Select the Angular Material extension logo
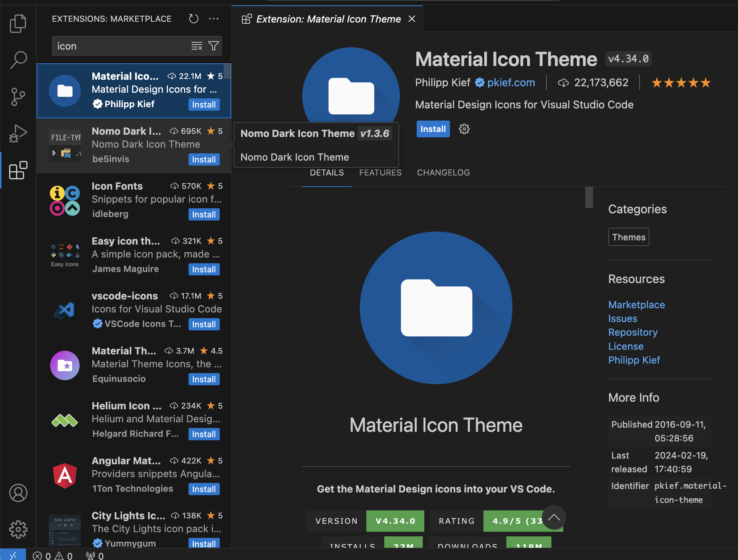 point(65,475)
